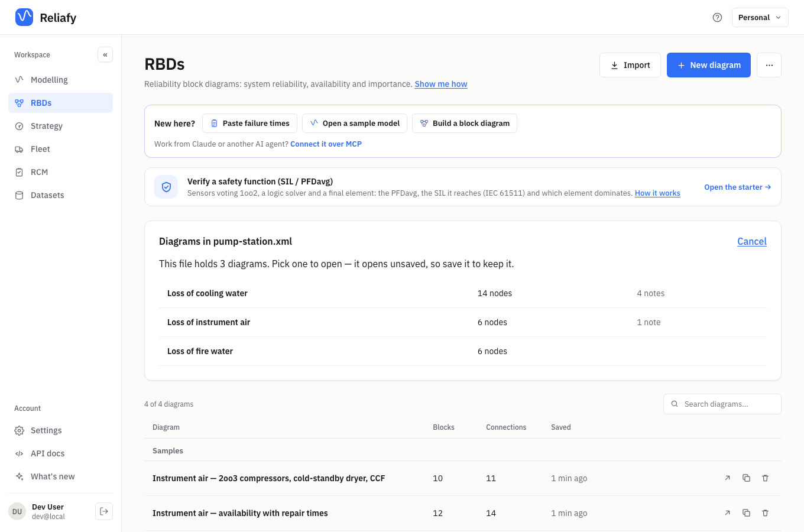Click the DU user avatar
This screenshot has width=804, height=532.
(17, 511)
